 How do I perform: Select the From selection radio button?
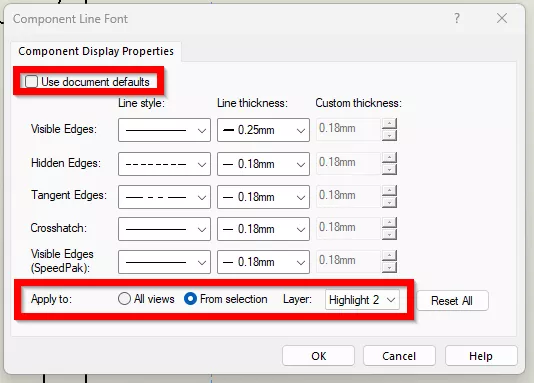[x=190, y=299]
